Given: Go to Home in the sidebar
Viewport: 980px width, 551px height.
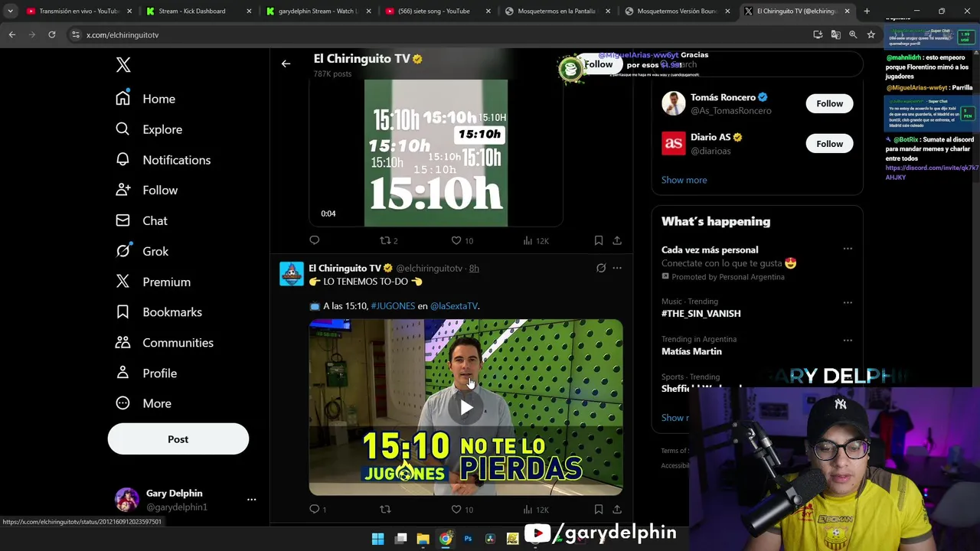Looking at the screenshot, I should (145, 99).
